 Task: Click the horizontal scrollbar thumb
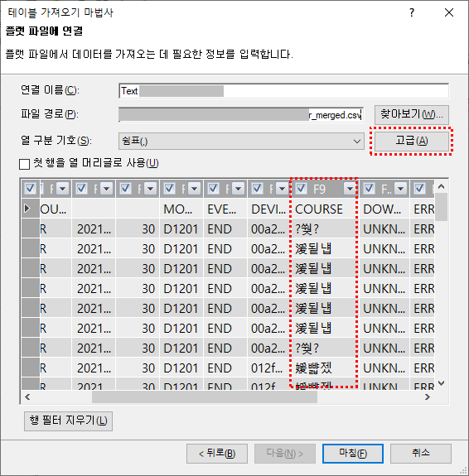click(x=205, y=397)
